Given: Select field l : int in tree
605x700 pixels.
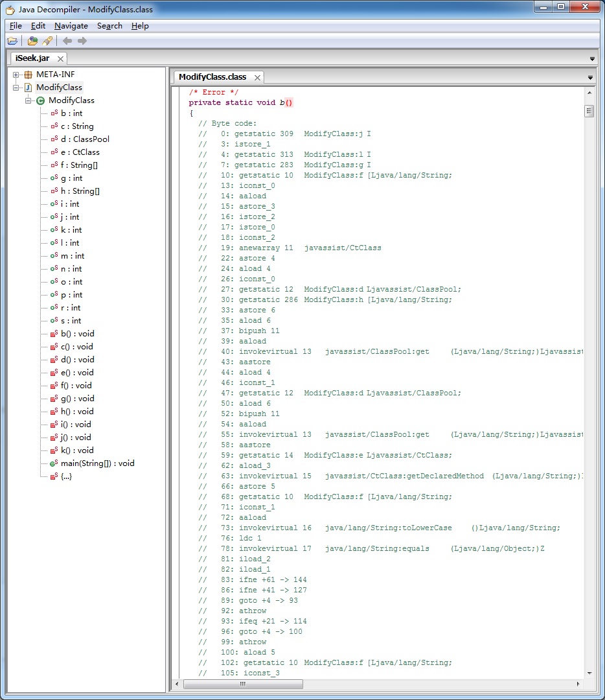Looking at the screenshot, I should tap(70, 243).
